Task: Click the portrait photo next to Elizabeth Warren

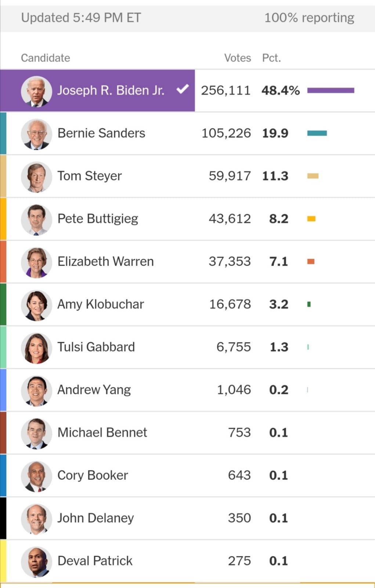Action: click(36, 262)
